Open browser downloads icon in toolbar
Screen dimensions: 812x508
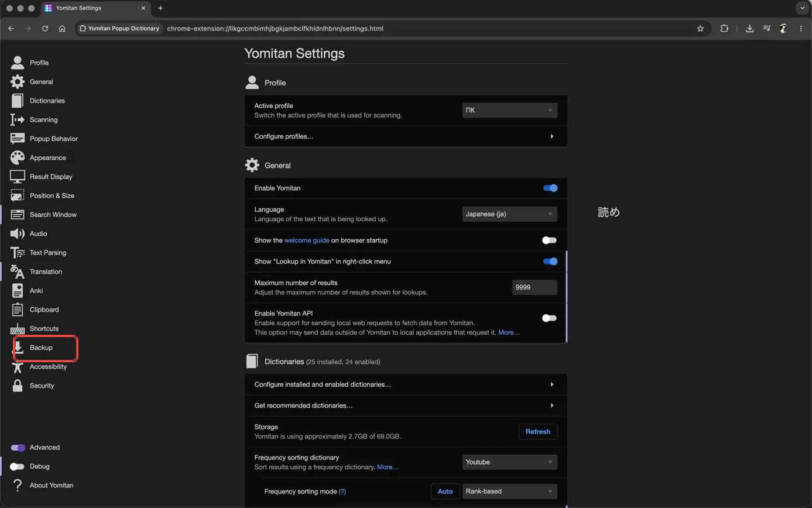pyautogui.click(x=749, y=28)
